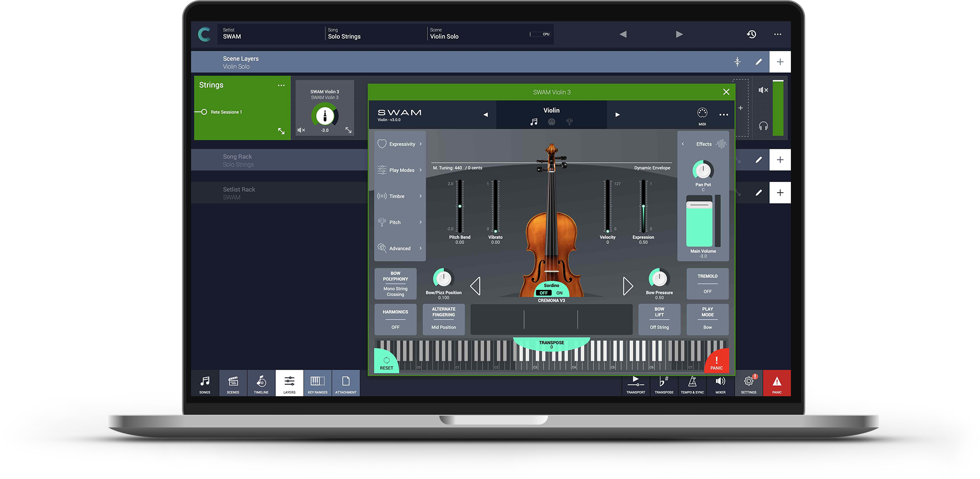Set Sordino to ON
Image resolution: width=980 pixels, height=479 pixels.
[559, 293]
